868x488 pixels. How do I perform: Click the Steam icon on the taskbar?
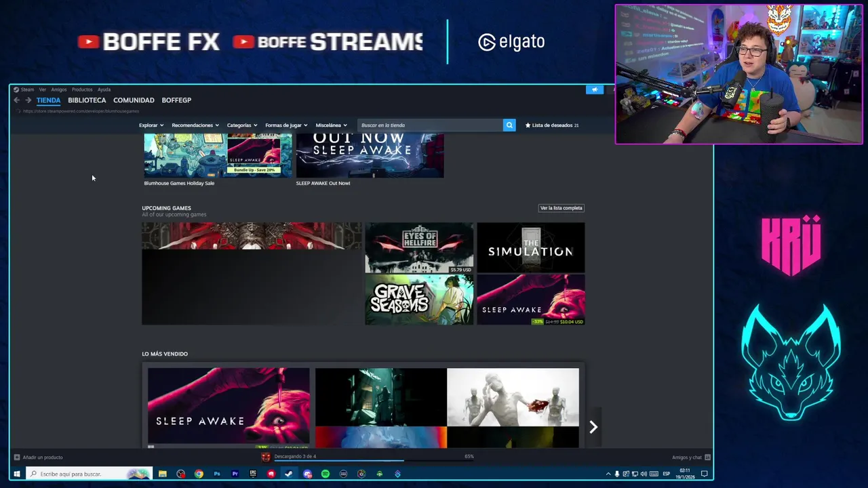289,474
